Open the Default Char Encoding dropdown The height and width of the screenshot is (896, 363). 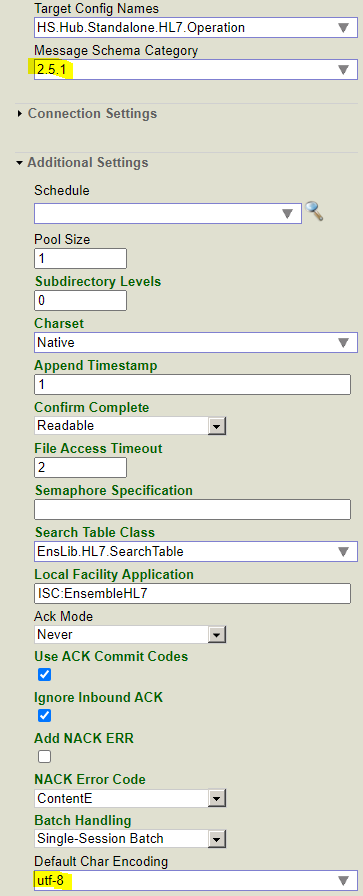pos(196,881)
